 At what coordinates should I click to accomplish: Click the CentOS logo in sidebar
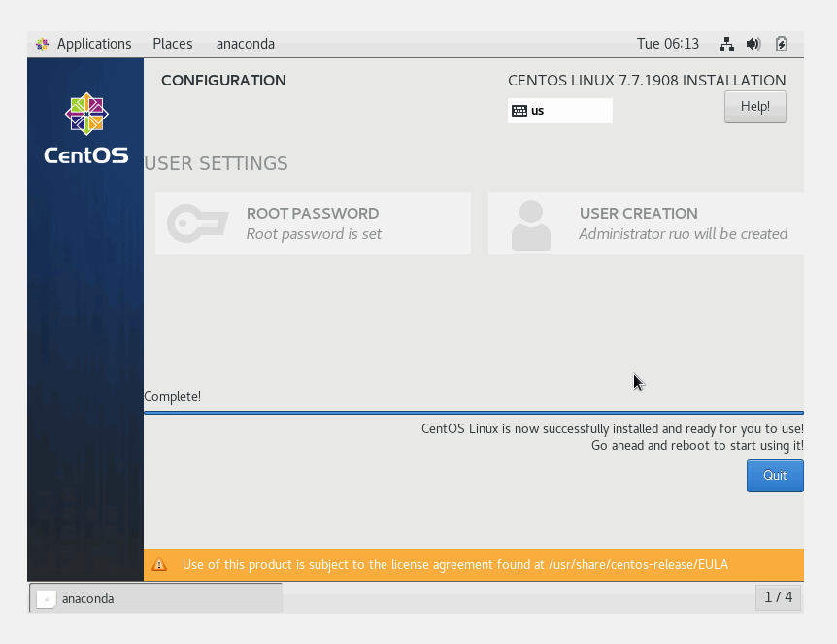point(86,128)
